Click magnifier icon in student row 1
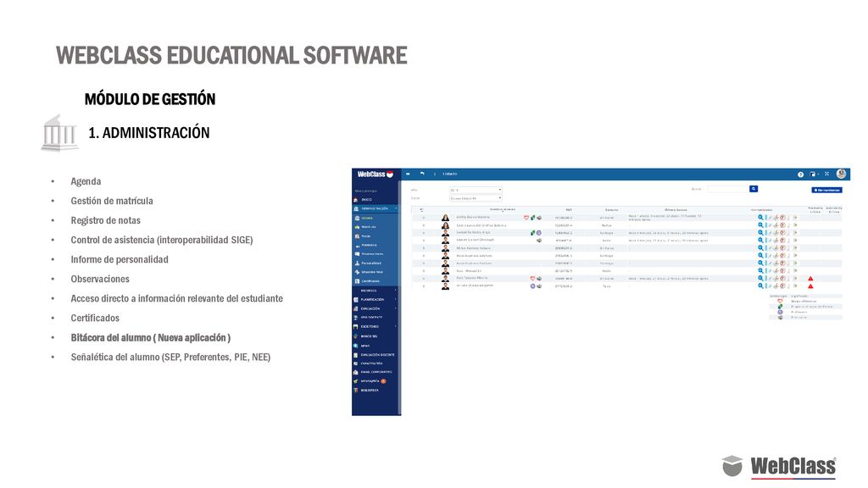 click(x=760, y=218)
